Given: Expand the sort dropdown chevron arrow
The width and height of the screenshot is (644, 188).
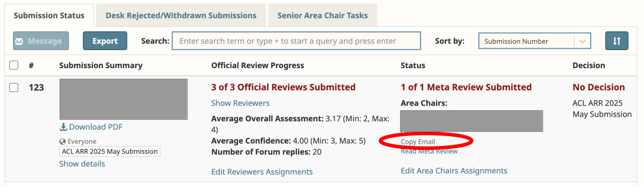Looking at the screenshot, I should click(582, 42).
